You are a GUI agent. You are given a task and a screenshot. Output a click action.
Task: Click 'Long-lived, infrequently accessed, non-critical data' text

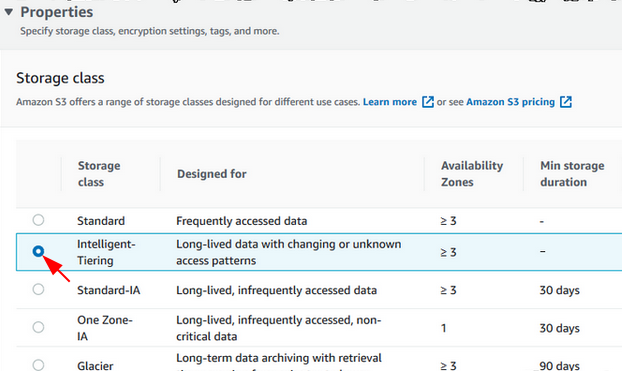tap(279, 328)
